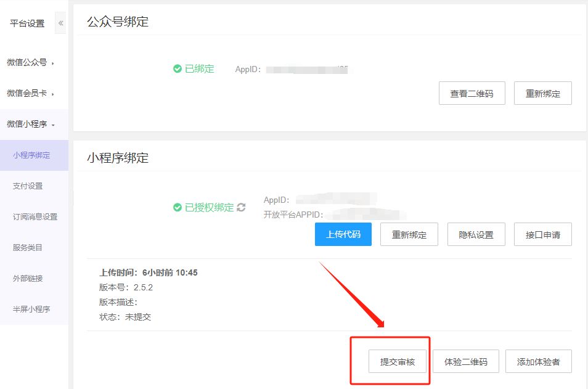This screenshot has width=588, height=389.
Task: Click green check icon next to 已授权绑定
Action: pyautogui.click(x=178, y=208)
